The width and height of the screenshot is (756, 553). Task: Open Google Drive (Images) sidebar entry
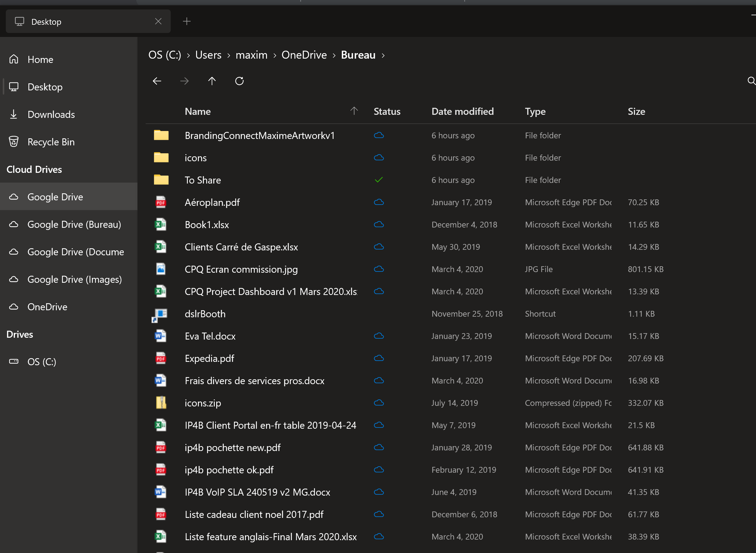(x=69, y=279)
